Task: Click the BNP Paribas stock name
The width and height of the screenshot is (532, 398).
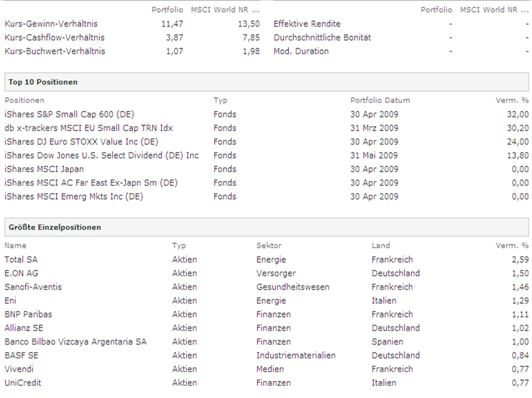Action: (x=28, y=314)
